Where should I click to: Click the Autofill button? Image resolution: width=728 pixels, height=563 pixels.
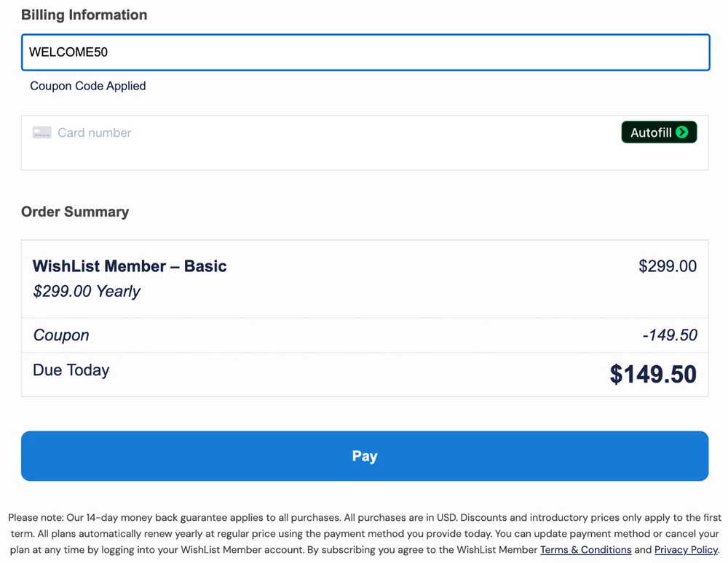coord(659,132)
